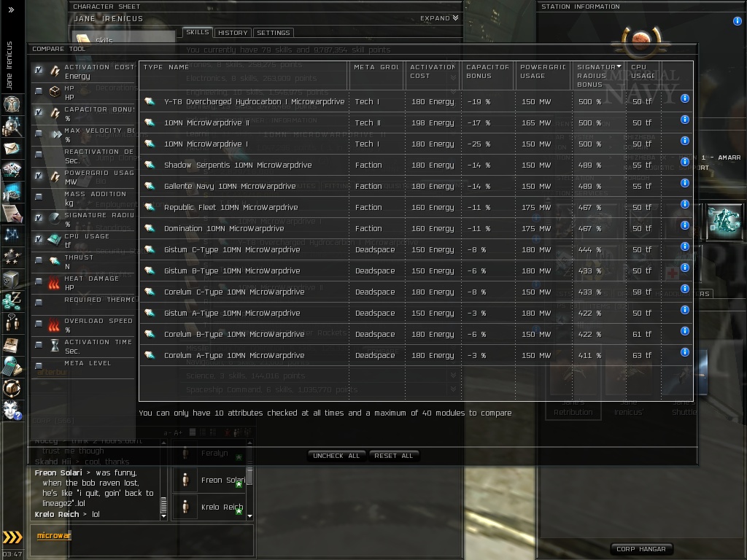Open the Wallet coins icon in sidebar
The image size is (747, 560).
(12, 301)
